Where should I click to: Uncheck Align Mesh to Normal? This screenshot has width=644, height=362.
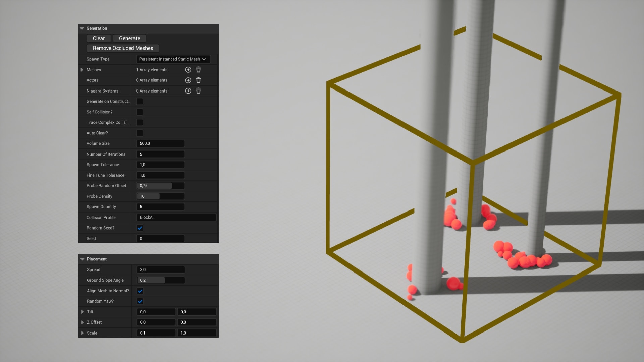[x=140, y=291]
